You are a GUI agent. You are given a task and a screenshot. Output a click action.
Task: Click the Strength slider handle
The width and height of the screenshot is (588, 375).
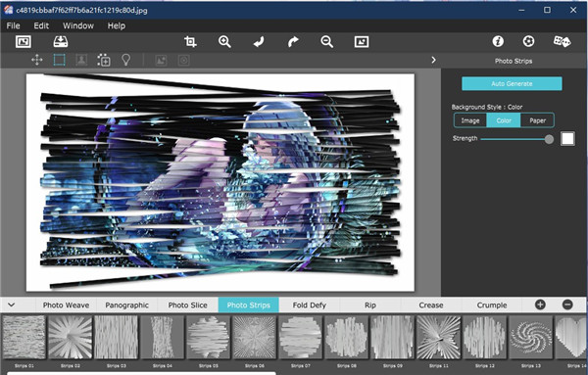[x=549, y=139]
